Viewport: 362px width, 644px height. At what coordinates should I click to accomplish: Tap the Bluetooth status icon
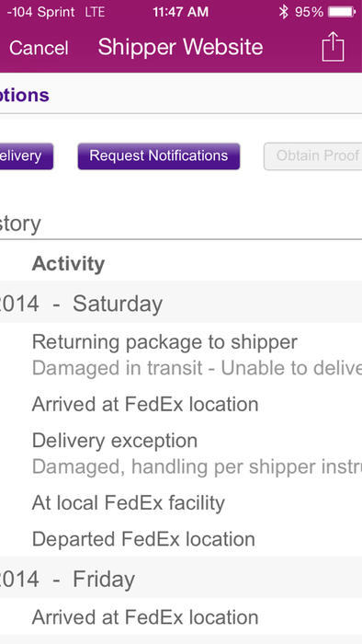pos(283,12)
